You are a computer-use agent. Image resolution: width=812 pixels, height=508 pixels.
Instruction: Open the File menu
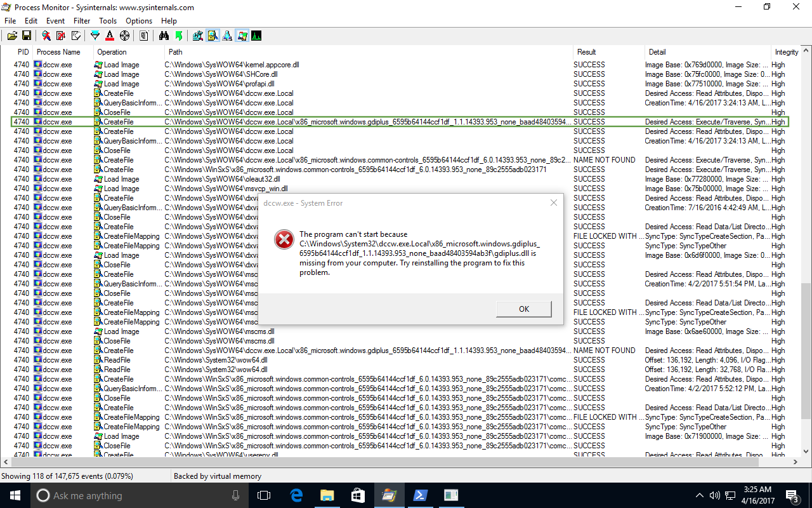click(10, 21)
